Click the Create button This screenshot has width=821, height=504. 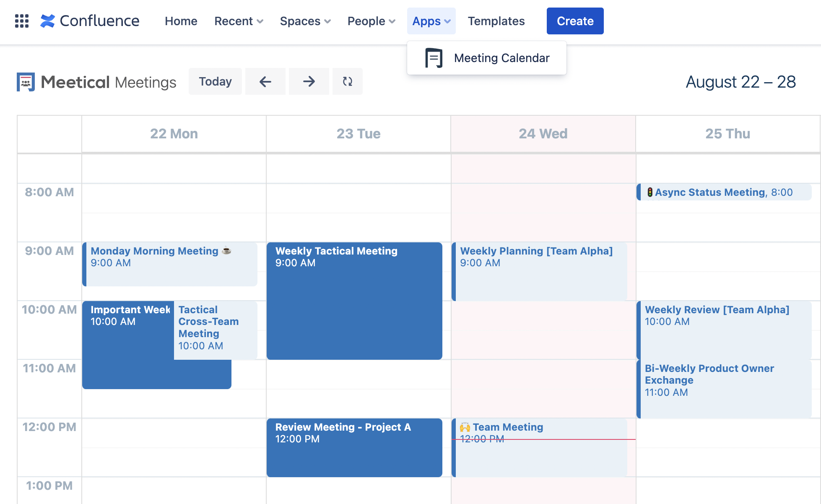[x=574, y=21]
